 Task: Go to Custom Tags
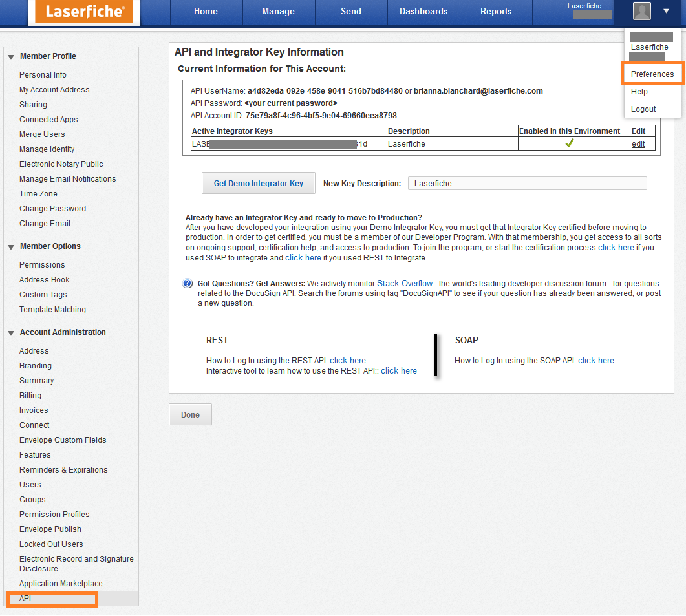(43, 295)
